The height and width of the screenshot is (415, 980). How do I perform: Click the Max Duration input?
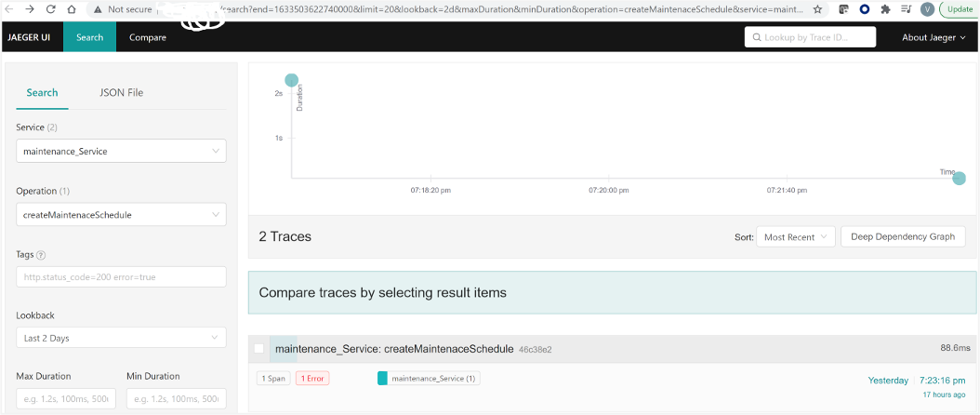[x=66, y=399]
